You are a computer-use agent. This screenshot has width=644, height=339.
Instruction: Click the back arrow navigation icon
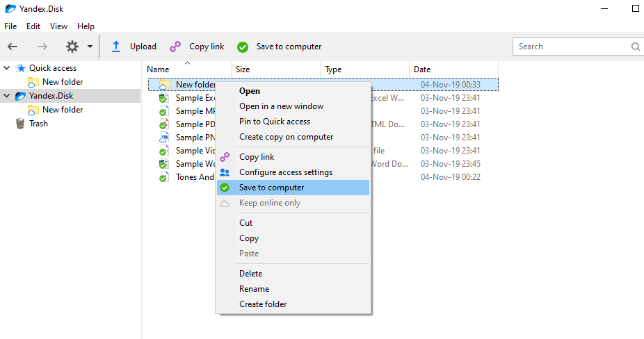point(13,47)
